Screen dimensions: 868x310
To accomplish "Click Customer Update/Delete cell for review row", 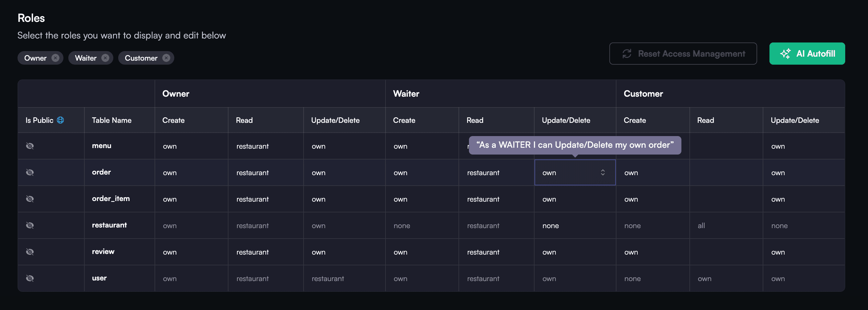I will 804,252.
